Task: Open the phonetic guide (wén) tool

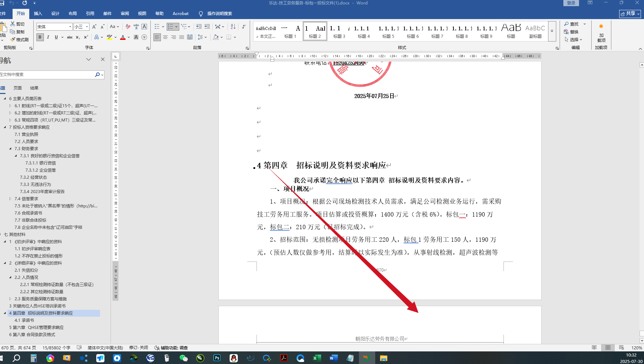Action: (136, 27)
